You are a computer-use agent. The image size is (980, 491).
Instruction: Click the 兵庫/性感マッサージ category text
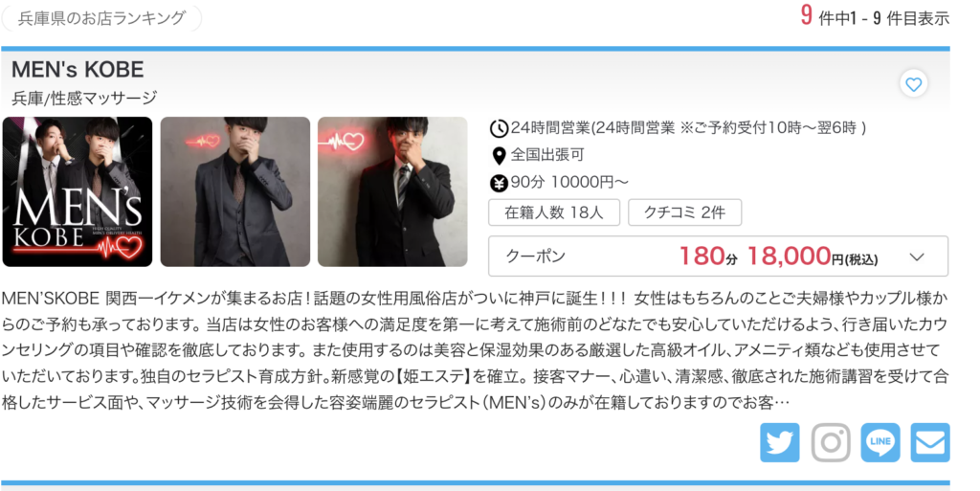coord(84,98)
